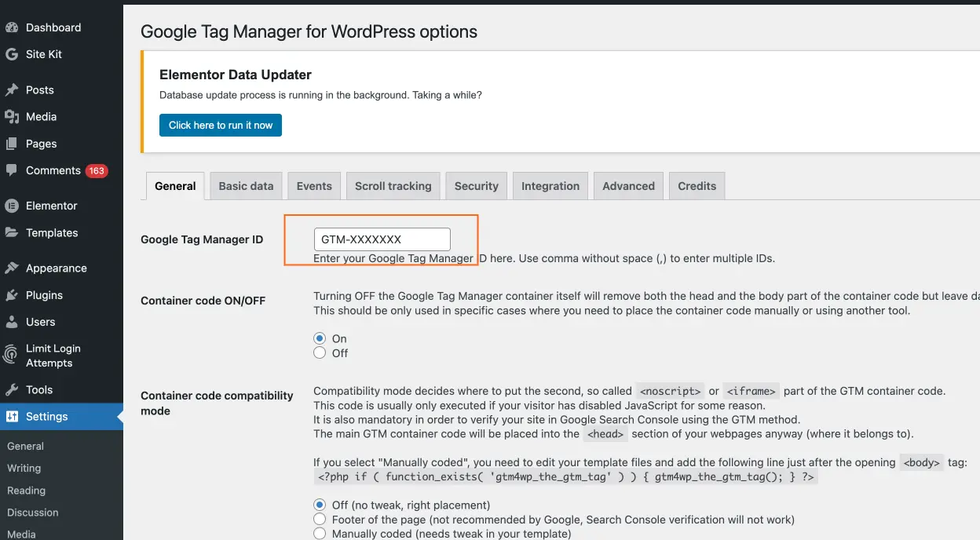
Task: Switch to the Basic data tab
Action: pyautogui.click(x=246, y=186)
